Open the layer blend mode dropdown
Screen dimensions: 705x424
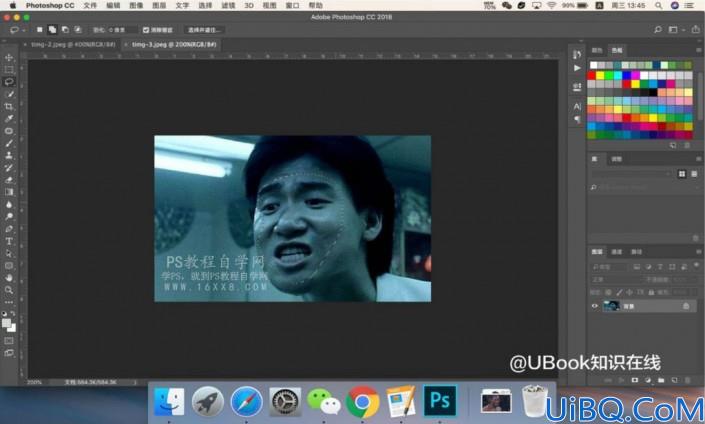pyautogui.click(x=616, y=280)
